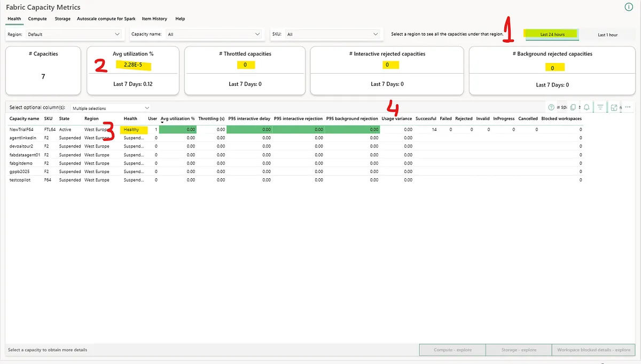This screenshot has width=641, height=364.
Task: Select the testcopilot capacity row
Action: (x=296, y=180)
